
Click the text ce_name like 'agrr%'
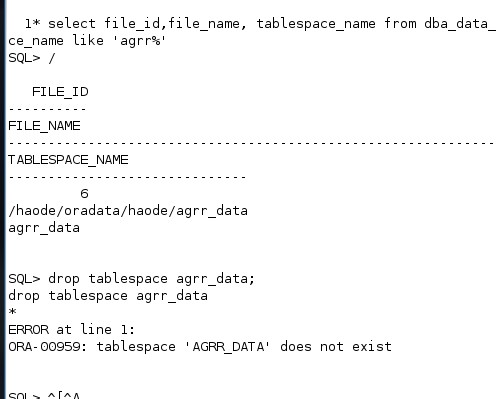coord(87,41)
